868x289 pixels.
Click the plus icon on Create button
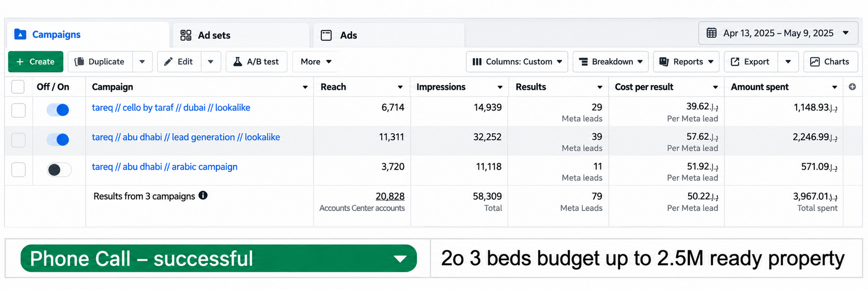coord(20,61)
